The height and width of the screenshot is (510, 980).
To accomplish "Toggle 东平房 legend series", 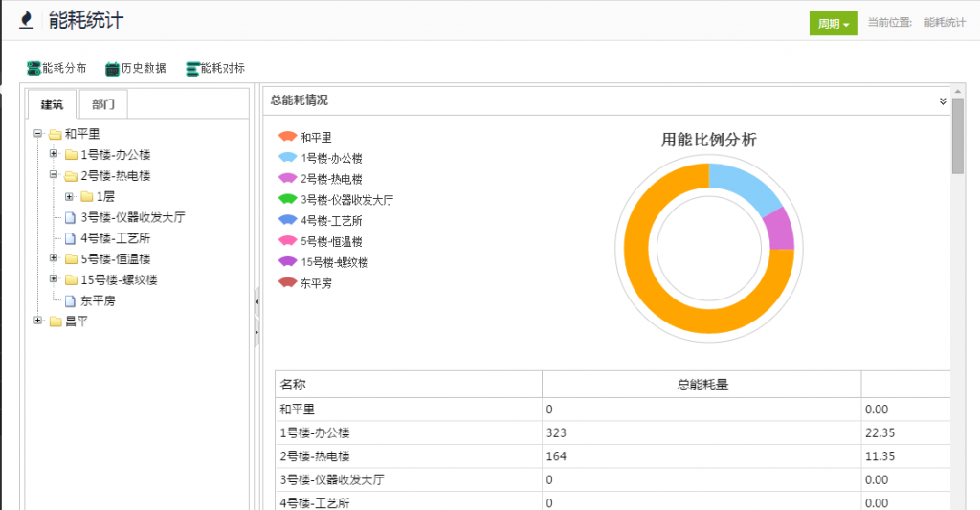I will 287,282.
